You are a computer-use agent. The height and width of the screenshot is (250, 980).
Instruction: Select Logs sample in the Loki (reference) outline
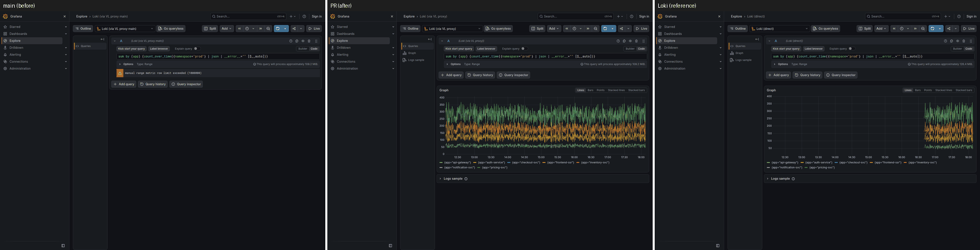(743, 60)
